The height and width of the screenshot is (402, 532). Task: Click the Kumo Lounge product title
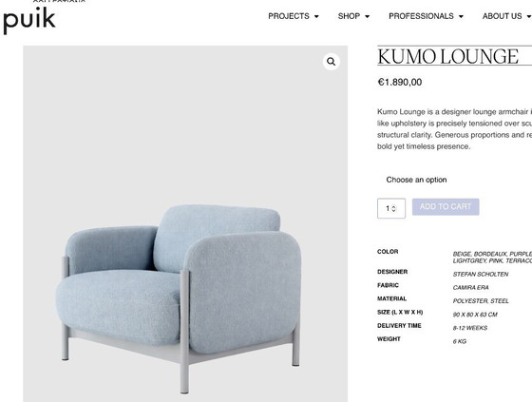[447, 57]
